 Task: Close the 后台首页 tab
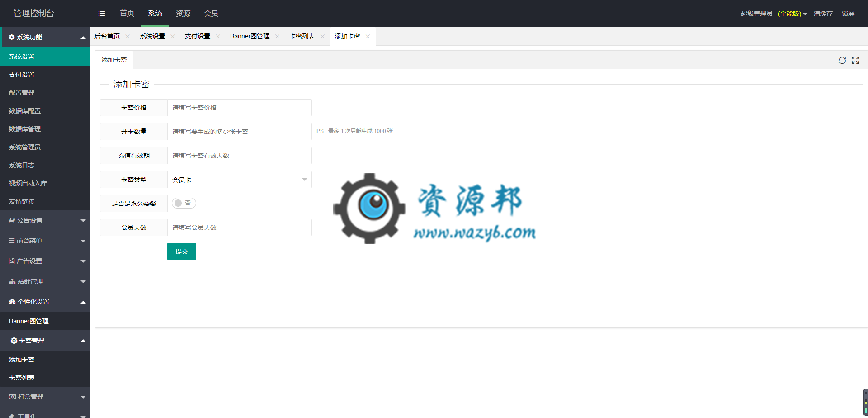127,37
